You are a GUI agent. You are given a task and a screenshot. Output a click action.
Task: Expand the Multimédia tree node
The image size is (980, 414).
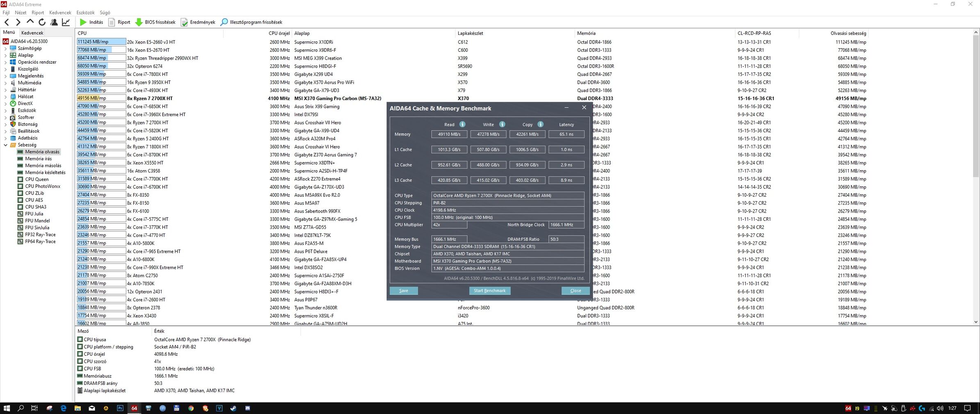coord(5,83)
